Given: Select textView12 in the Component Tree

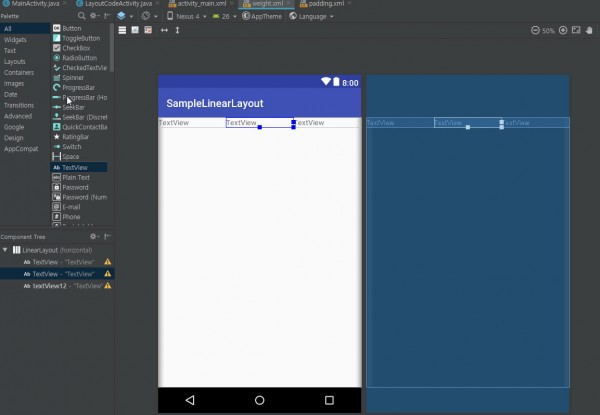Looking at the screenshot, I should point(57,286).
